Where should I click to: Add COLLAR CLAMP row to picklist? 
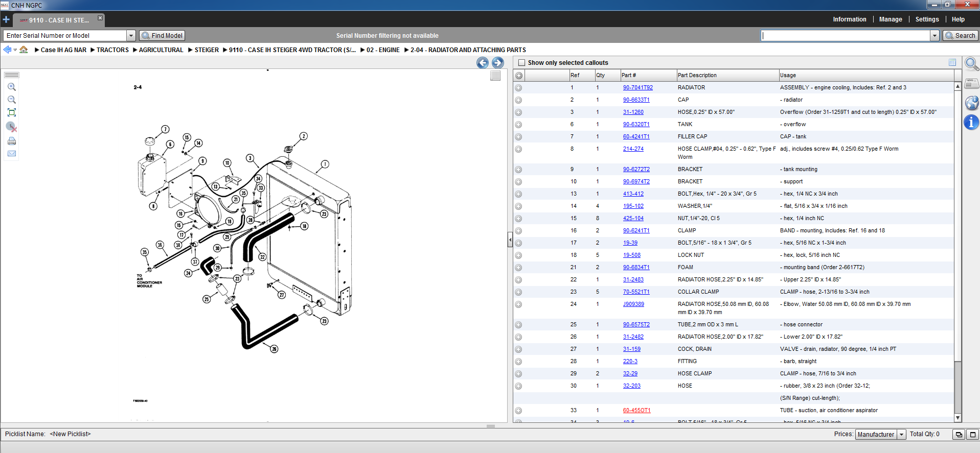(x=518, y=292)
